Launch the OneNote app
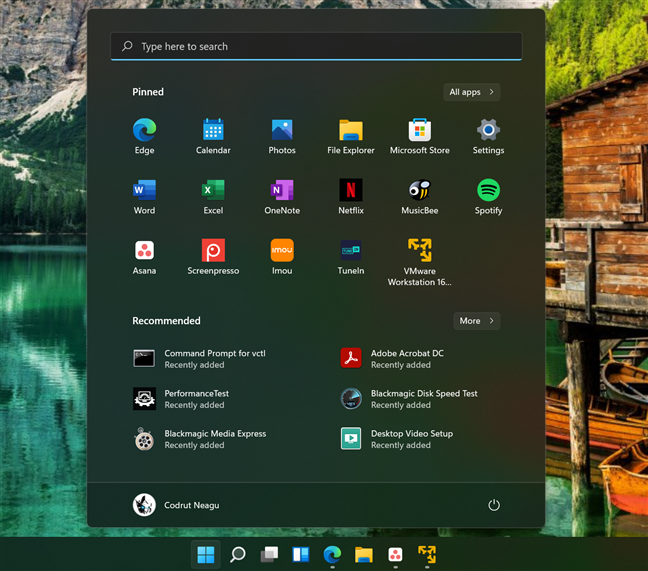Viewport: 648px width, 571px height. point(282,197)
